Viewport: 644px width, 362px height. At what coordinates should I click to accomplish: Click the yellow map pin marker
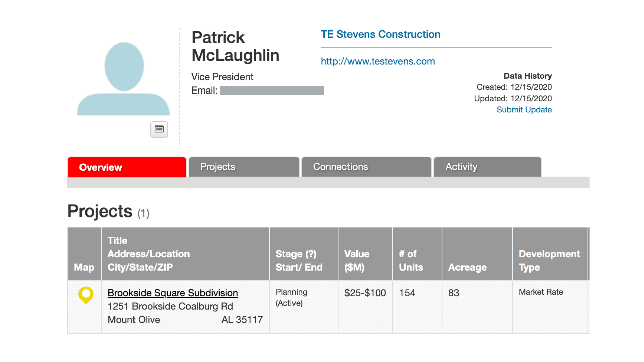point(86,295)
